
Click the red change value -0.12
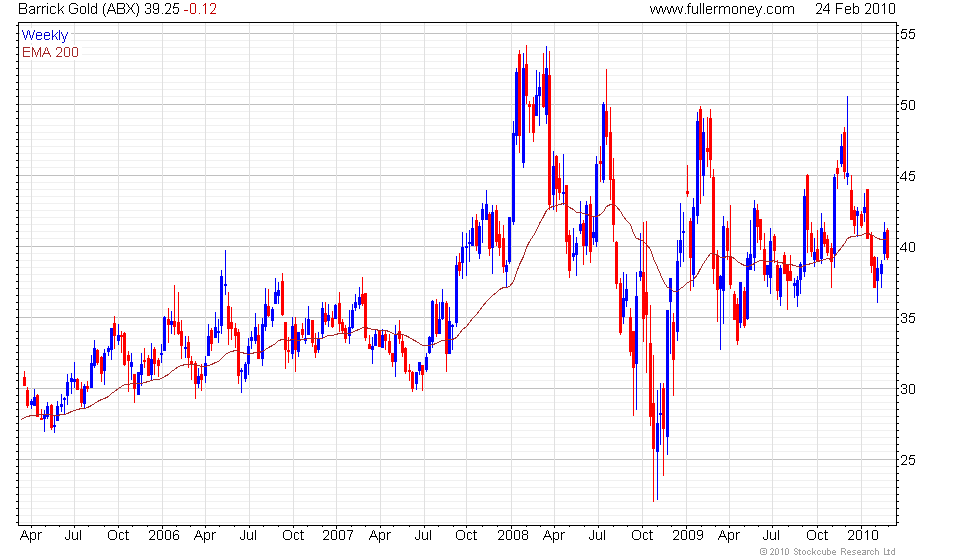click(200, 9)
